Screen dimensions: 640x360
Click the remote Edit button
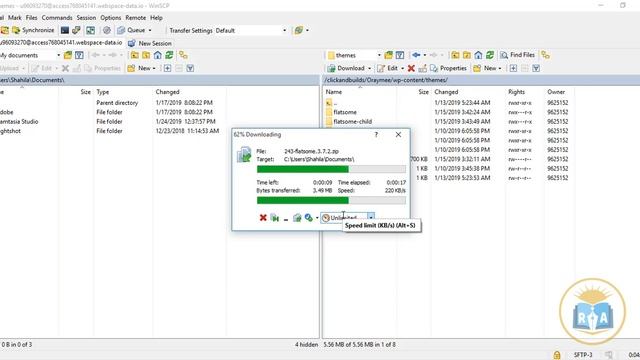point(387,68)
